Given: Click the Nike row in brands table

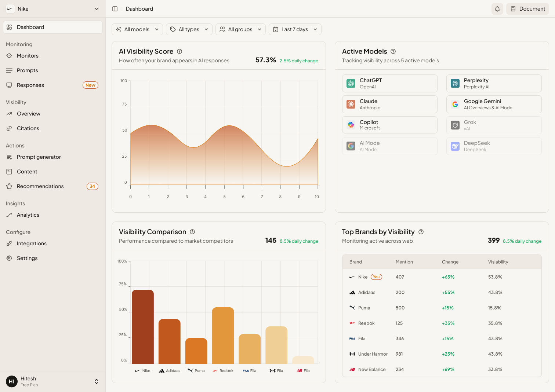Looking at the screenshot, I should (x=442, y=277).
